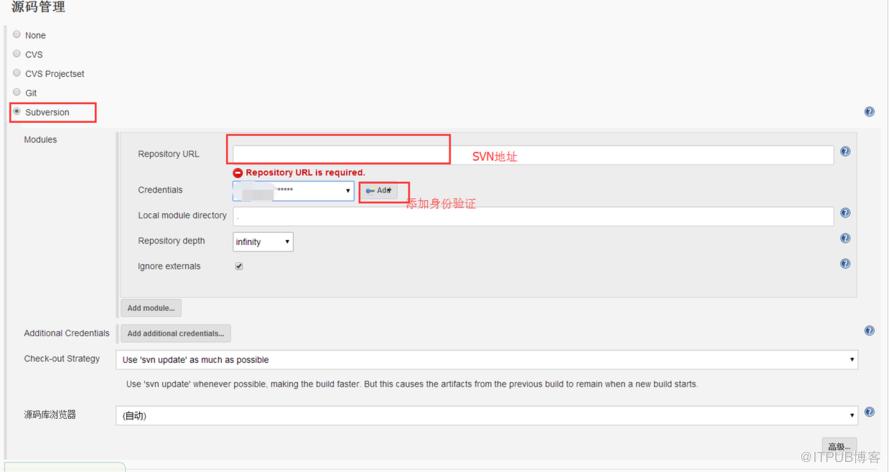Click the Check-out Strategy label
This screenshot has width=890, height=472.
coord(62,359)
